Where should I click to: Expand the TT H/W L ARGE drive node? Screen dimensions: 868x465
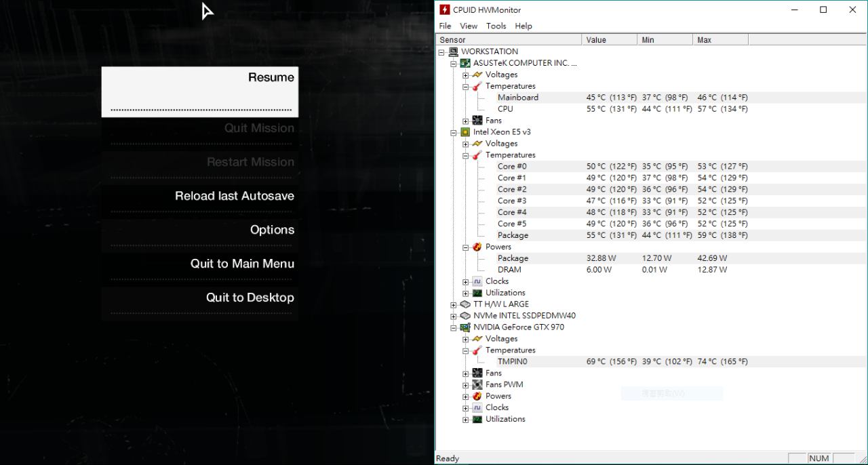point(454,305)
